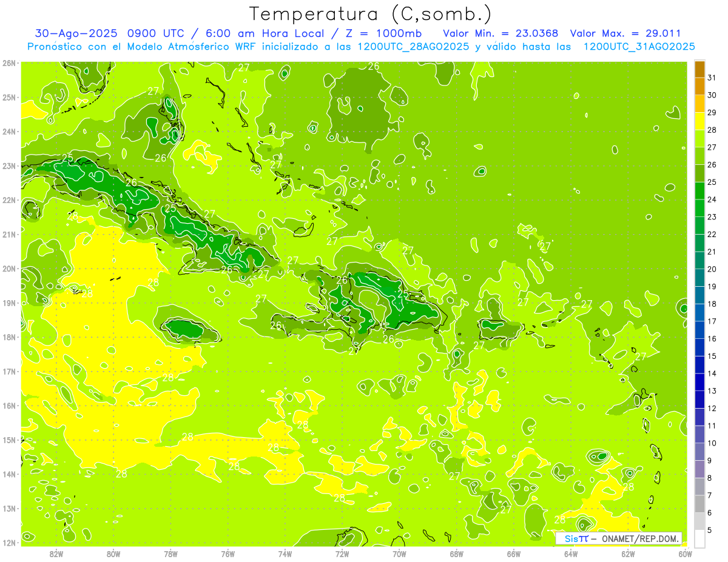Click the '64W' longitude axis label
The height and width of the screenshot is (562, 728).
pos(571,554)
